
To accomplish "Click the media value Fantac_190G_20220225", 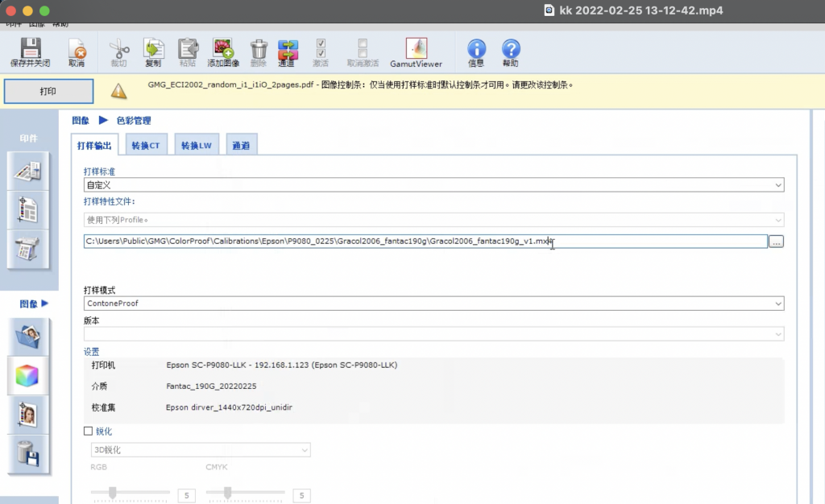I will (212, 386).
